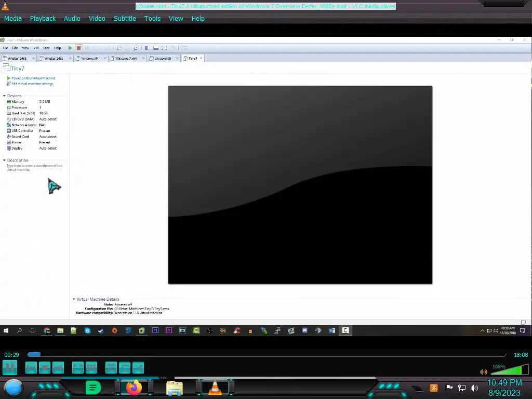Screen dimensions: 532x399
Task: Click the description text field in VMware
Action: [35, 168]
